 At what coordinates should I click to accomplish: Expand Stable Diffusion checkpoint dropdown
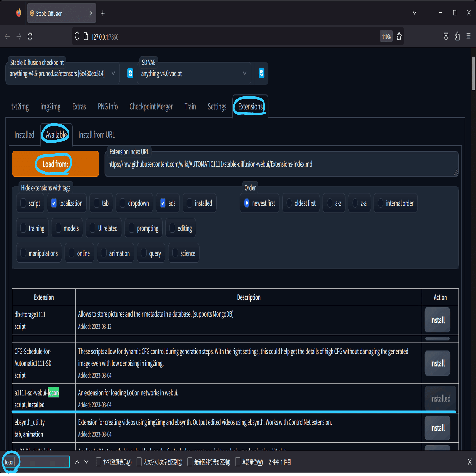113,73
